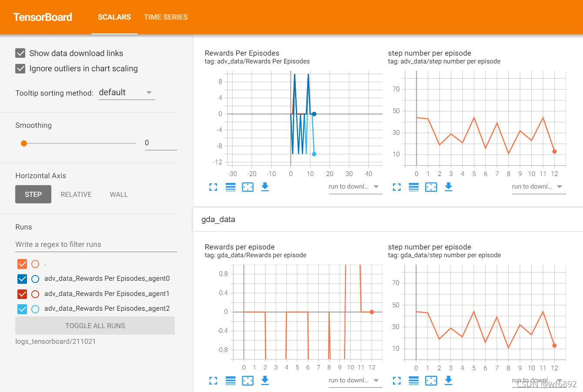
Task: Expand the adv_data step number chart to full size
Action: pos(397,187)
